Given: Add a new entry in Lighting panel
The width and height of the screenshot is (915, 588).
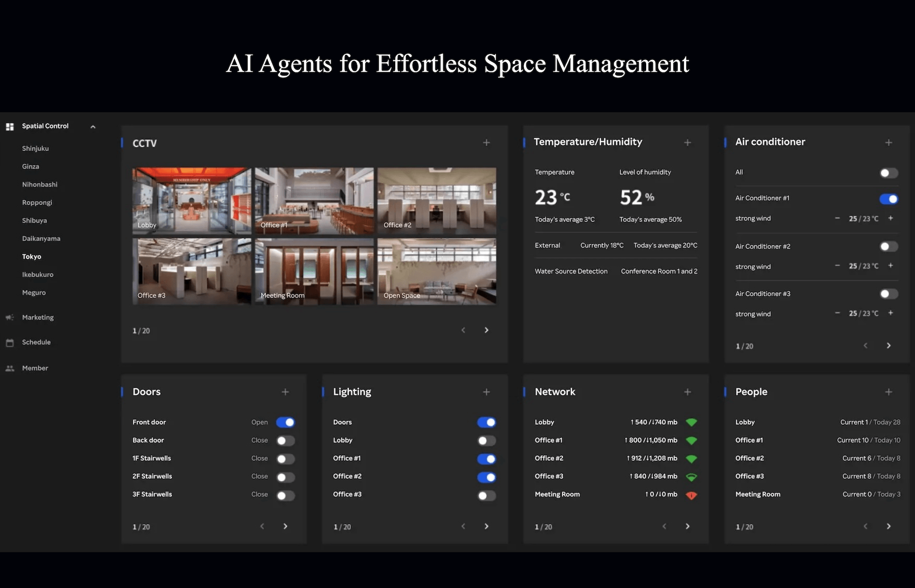Looking at the screenshot, I should [486, 392].
